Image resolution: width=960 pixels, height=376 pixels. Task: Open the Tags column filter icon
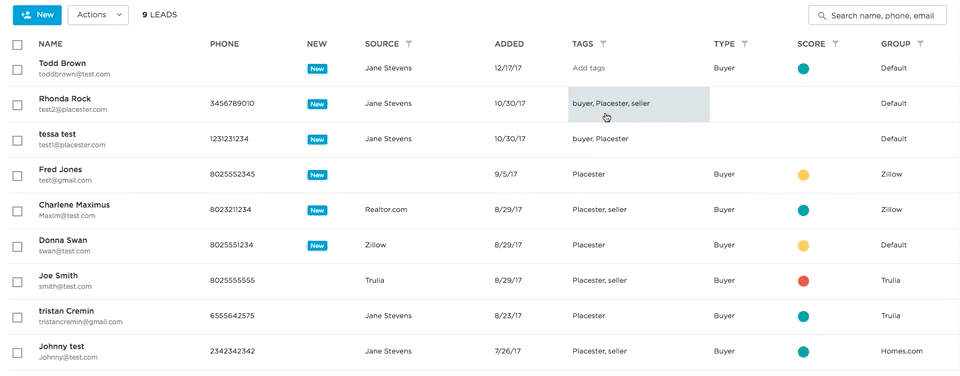click(x=603, y=44)
